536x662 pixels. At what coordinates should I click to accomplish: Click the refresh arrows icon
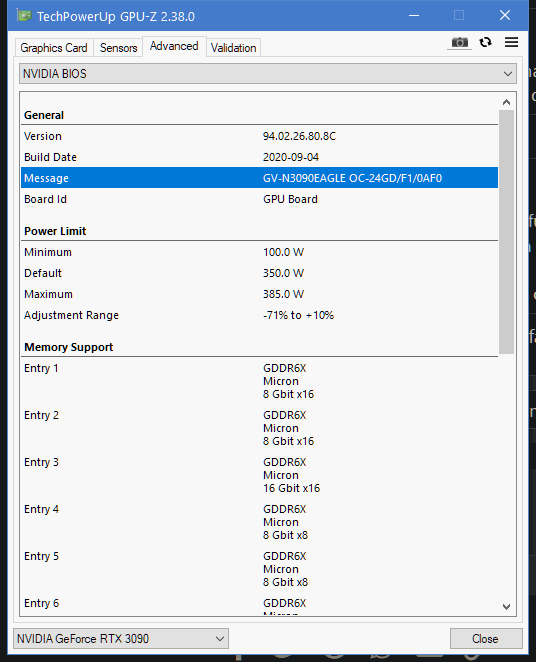tap(485, 42)
